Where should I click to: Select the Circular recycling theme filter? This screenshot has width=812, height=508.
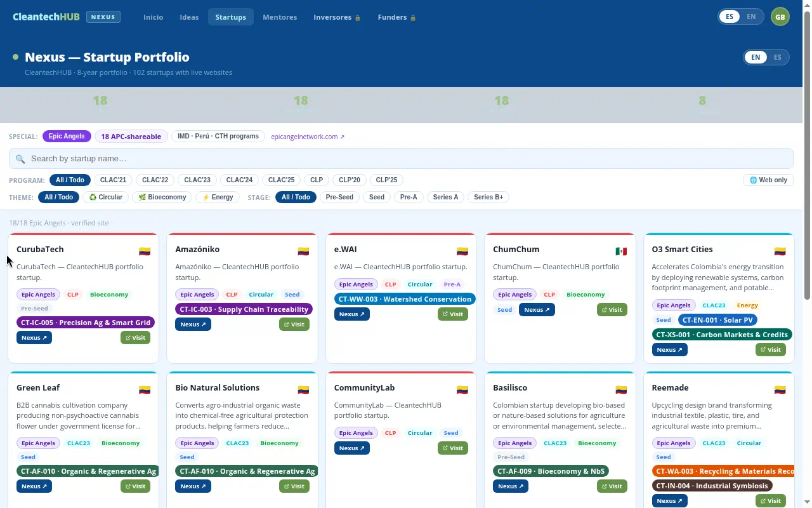[x=106, y=197]
